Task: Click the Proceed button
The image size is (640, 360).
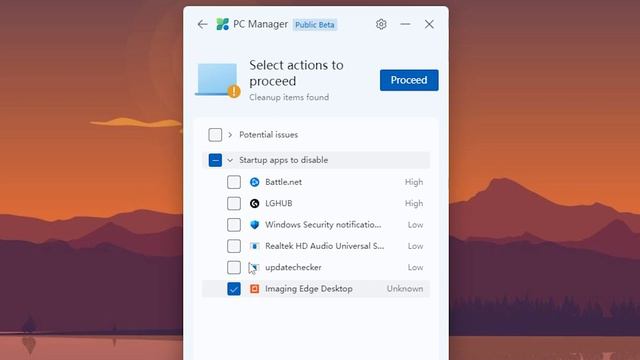Action: click(409, 80)
